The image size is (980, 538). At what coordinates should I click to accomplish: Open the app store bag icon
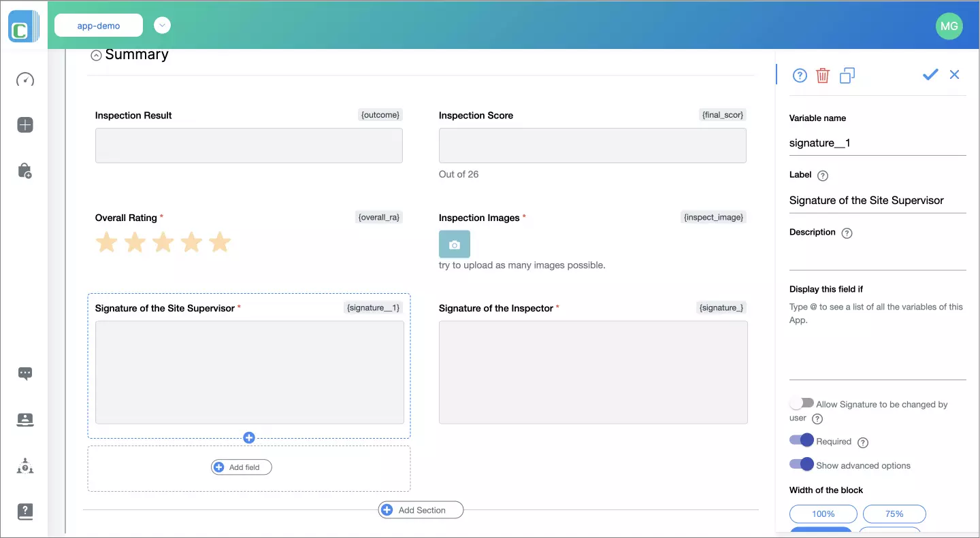(24, 170)
